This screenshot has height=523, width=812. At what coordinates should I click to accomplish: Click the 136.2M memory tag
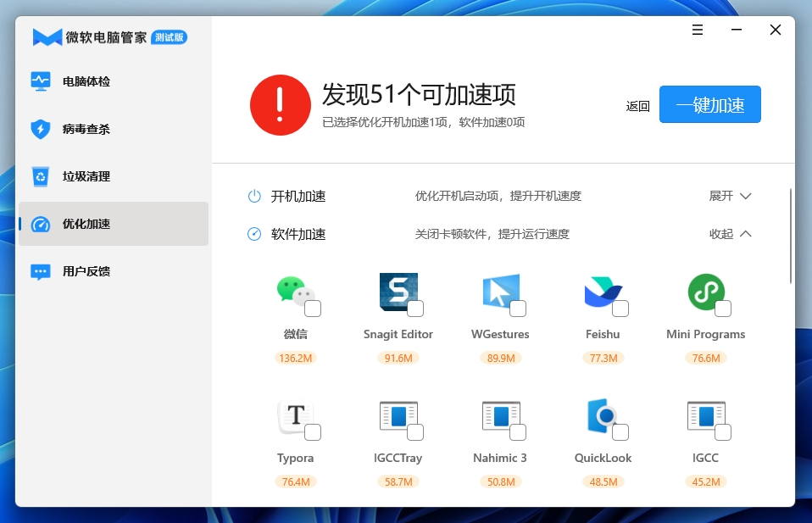click(x=296, y=359)
